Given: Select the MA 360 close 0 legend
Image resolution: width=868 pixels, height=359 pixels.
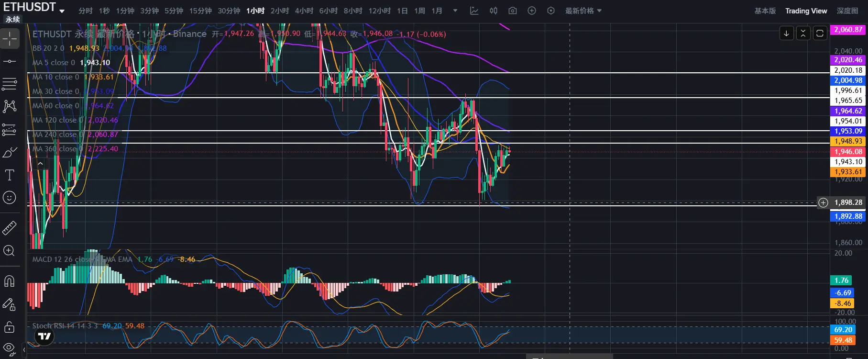Looking at the screenshot, I should 58,148.
